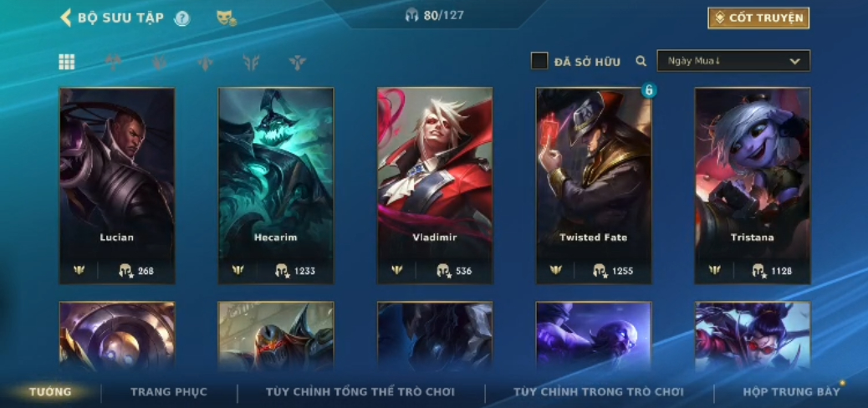The height and width of the screenshot is (408, 868).
Task: Filter by the axe-shaped Baron lane icon
Action: coord(114,63)
